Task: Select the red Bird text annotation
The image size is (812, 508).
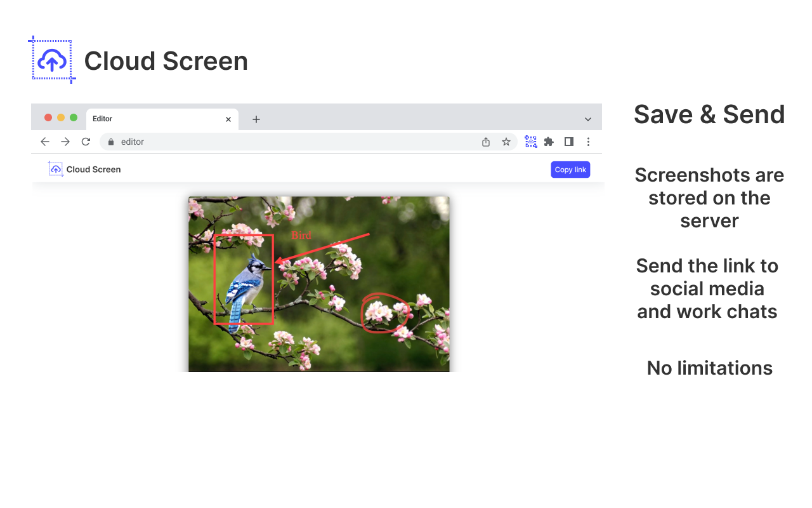Action: coord(301,236)
